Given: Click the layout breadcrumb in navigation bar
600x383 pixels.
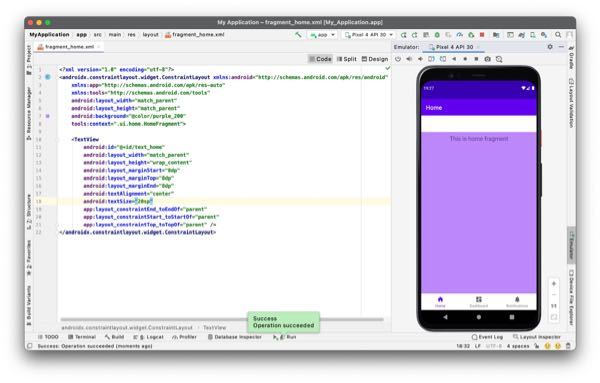Looking at the screenshot, I should pyautogui.click(x=150, y=35).
